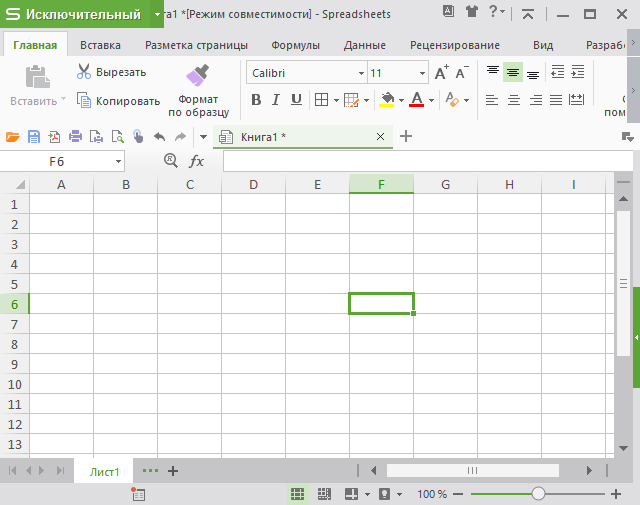Save the workbook with floppy icon
The image size is (640, 505).
(34, 136)
